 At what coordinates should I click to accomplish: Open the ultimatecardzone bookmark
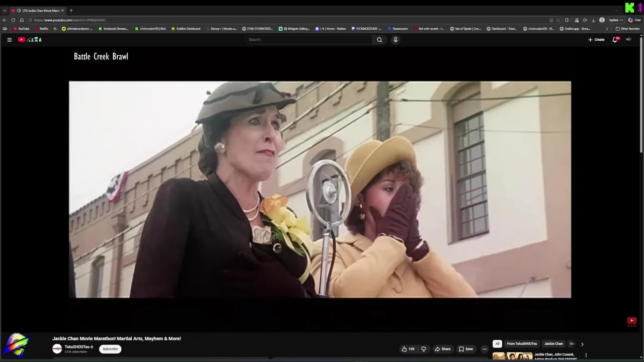click(77, 29)
